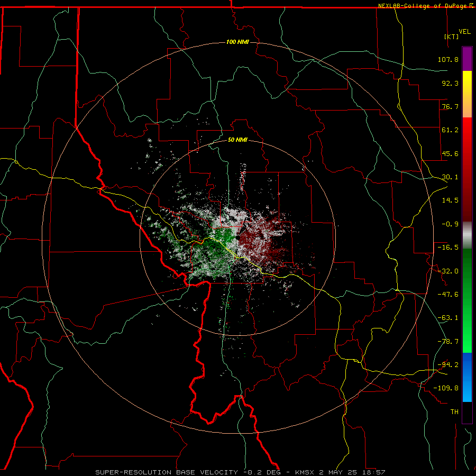Click the 100 NMI range ring label
The width and height of the screenshot is (476, 476).
click(x=237, y=42)
